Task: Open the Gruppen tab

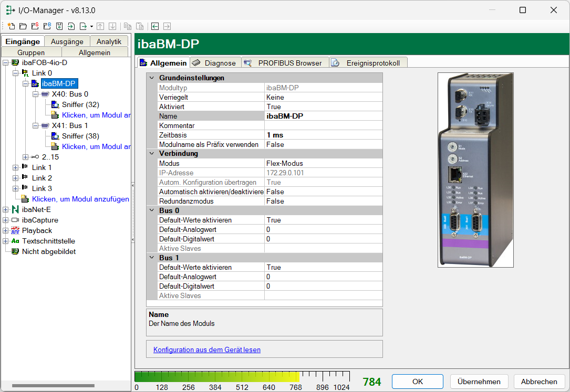Action: pos(31,52)
